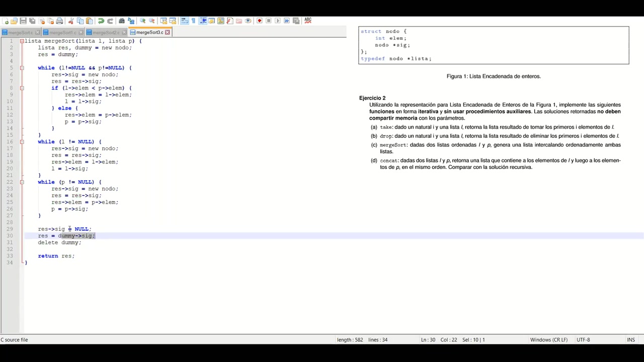Switch to the mergeSort.c tab
This screenshot has width=644, height=362.
21,33
